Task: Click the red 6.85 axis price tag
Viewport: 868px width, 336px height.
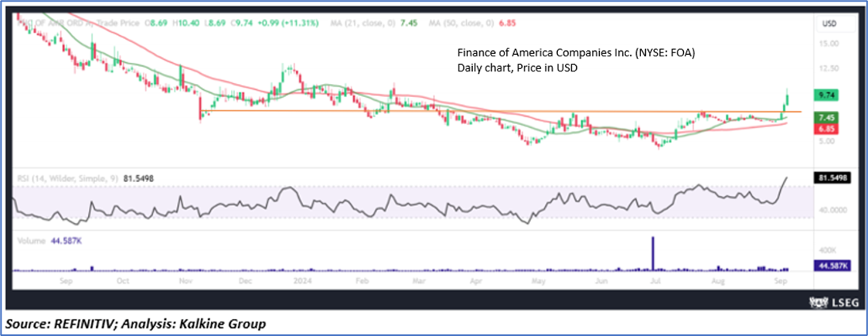Action: pos(828,129)
